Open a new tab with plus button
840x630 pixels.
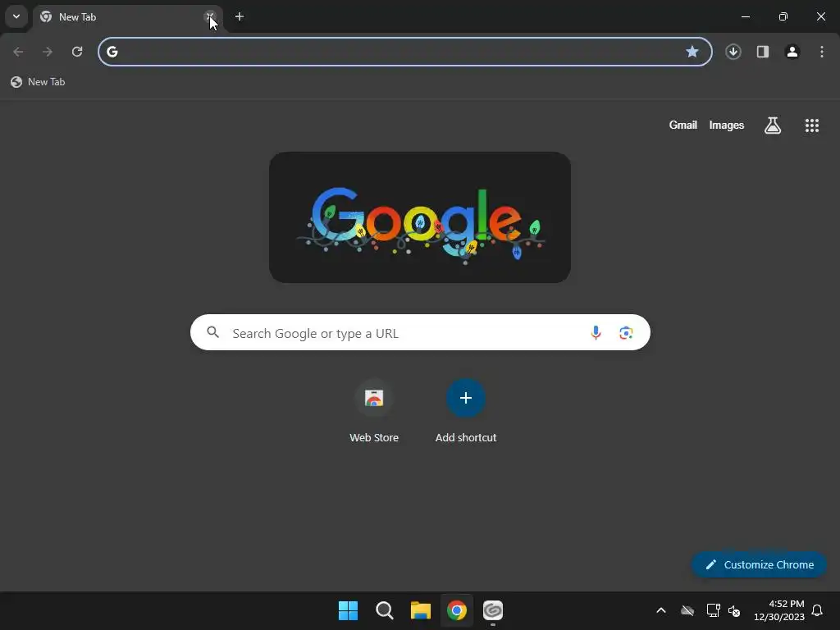click(x=240, y=16)
